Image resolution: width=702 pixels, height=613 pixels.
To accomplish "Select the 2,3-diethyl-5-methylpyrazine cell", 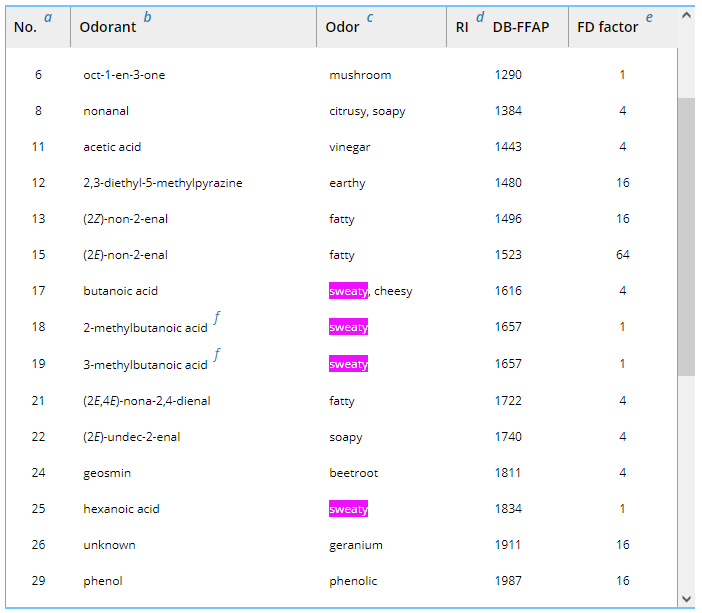I will pyautogui.click(x=162, y=183).
